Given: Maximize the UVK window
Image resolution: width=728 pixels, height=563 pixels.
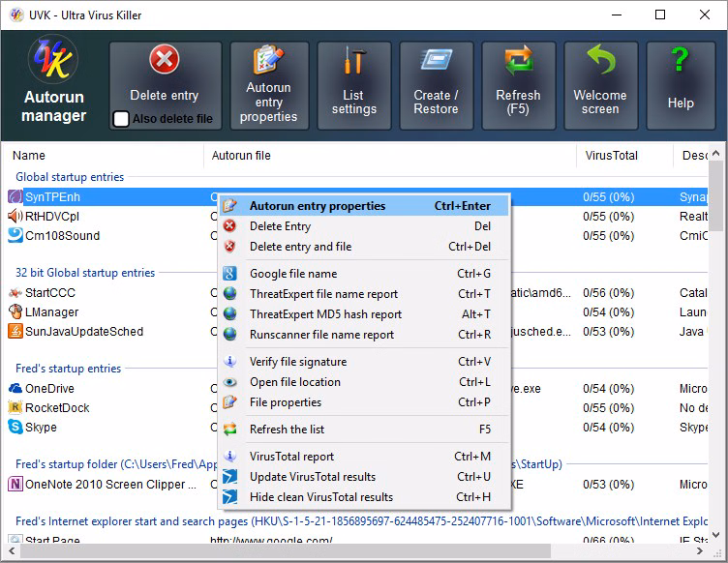Looking at the screenshot, I should pyautogui.click(x=660, y=15).
